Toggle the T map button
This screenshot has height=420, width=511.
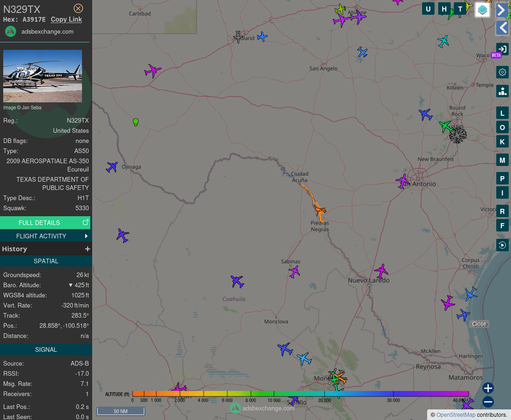pos(460,9)
